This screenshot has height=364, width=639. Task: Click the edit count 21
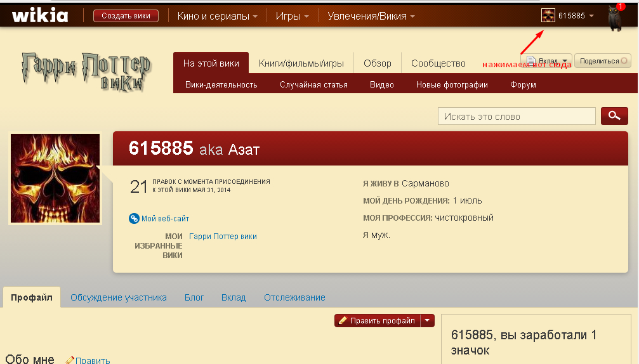(138, 186)
